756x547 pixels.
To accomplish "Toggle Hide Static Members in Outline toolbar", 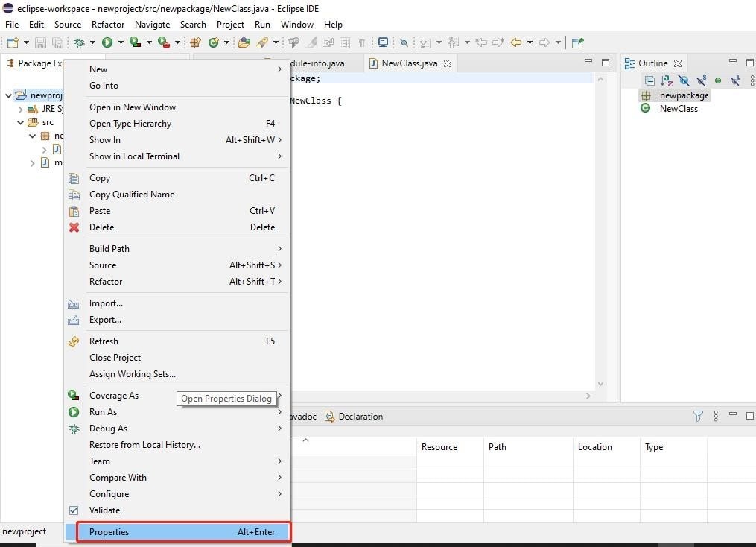I will tap(701, 80).
